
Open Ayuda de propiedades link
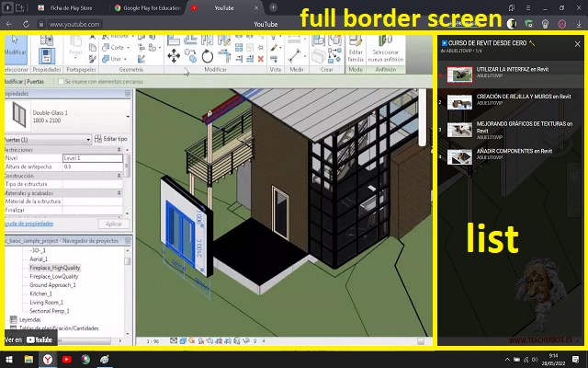28,224
